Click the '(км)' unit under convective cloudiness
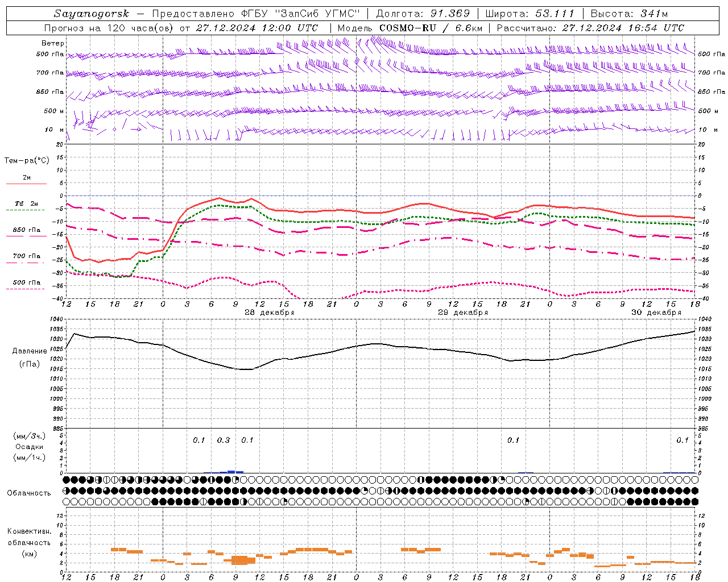 (29, 554)
